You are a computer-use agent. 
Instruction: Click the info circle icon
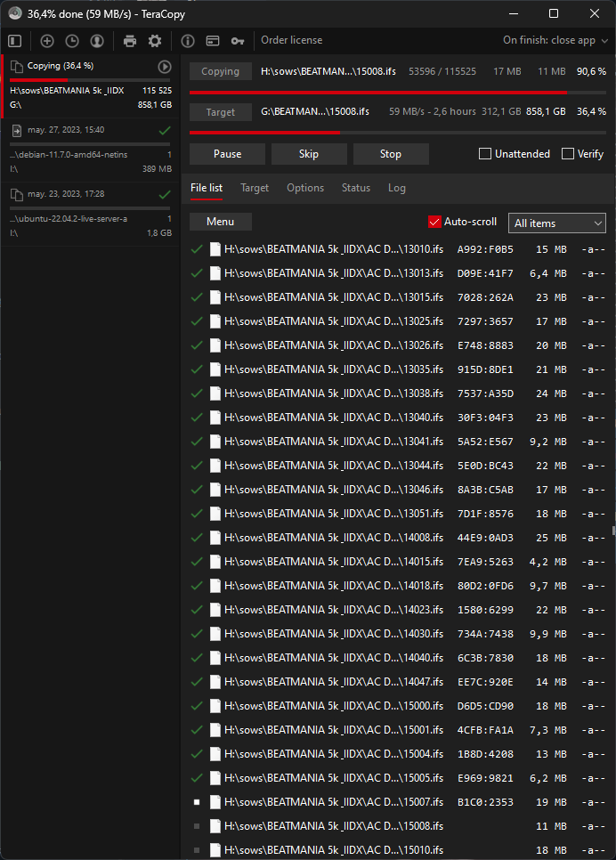[x=188, y=41]
